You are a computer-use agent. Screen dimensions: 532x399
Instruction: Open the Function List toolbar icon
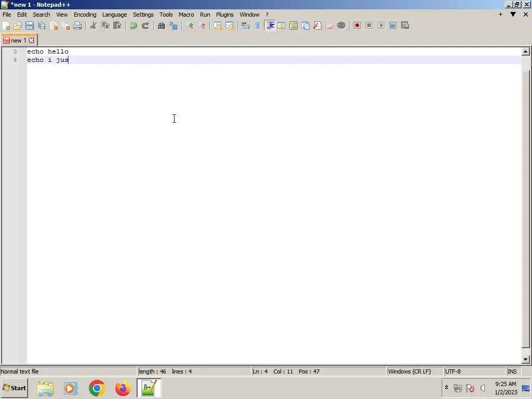[x=317, y=26]
